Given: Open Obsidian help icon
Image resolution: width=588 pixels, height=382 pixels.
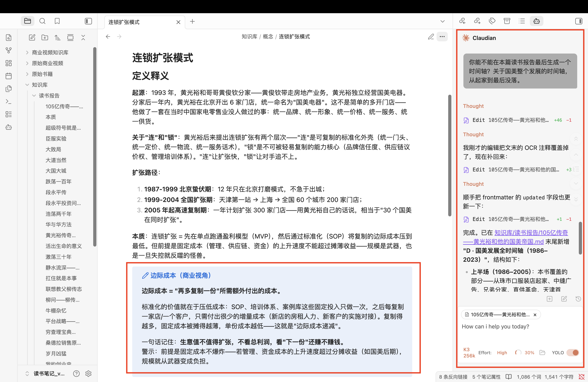Looking at the screenshot, I should click(76, 374).
